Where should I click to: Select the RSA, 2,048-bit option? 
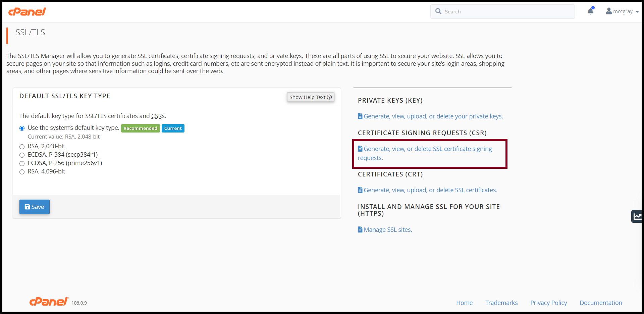(x=22, y=147)
